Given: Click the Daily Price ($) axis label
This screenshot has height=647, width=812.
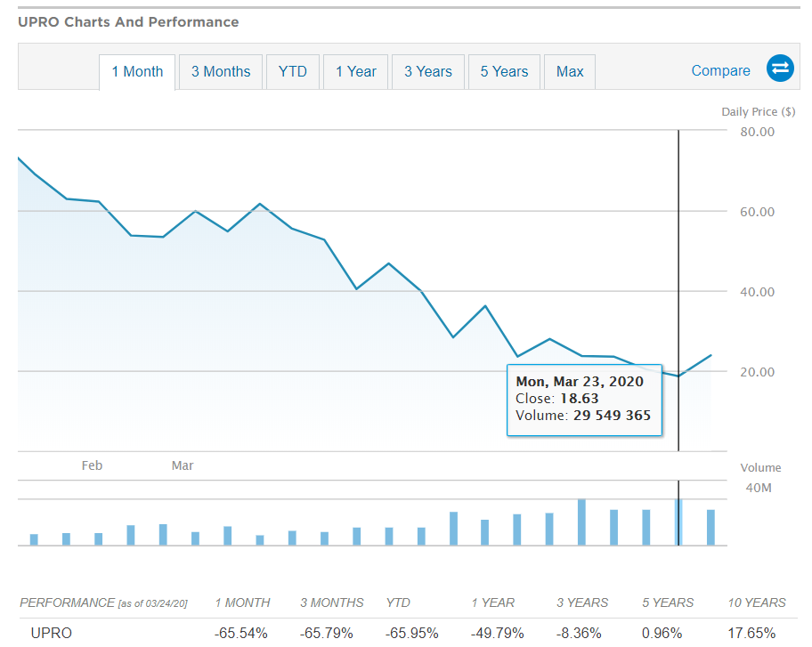Looking at the screenshot, I should click(759, 111).
